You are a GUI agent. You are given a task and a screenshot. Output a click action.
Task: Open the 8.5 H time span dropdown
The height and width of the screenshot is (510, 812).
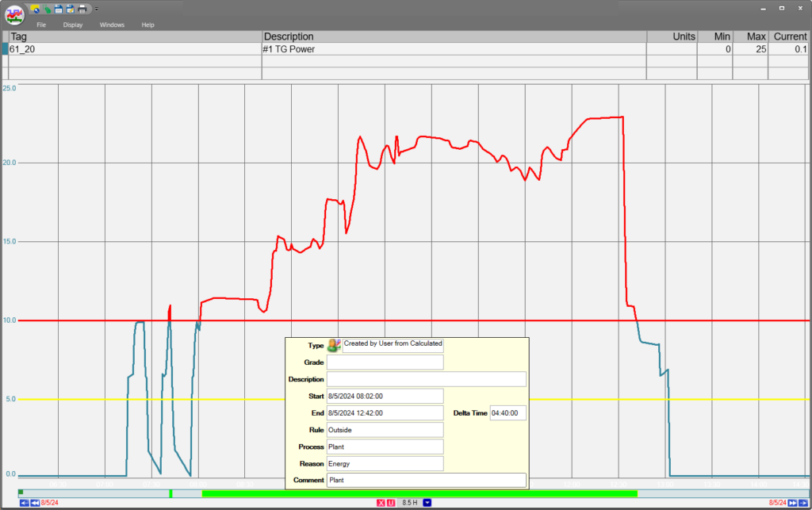[427, 503]
